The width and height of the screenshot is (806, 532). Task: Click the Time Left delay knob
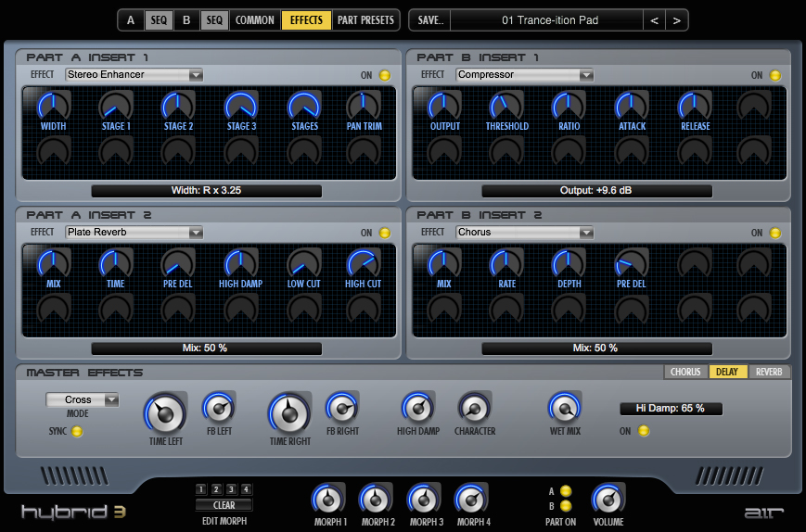point(164,413)
